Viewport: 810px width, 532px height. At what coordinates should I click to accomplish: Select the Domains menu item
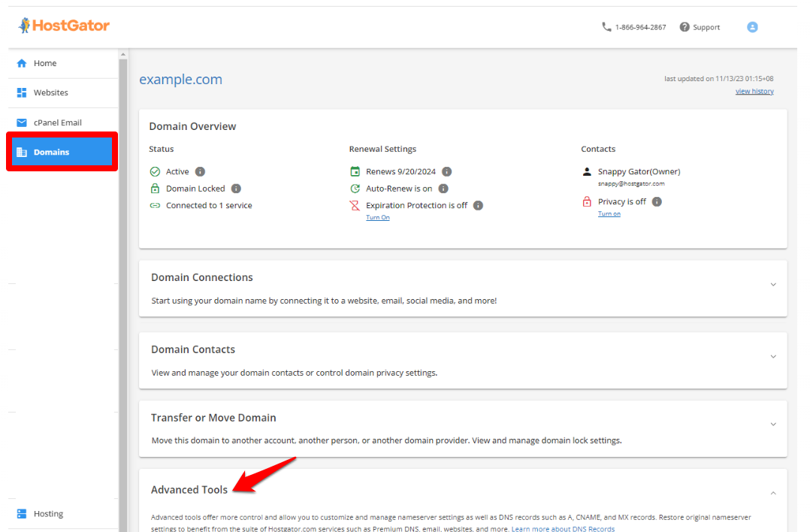click(x=62, y=152)
